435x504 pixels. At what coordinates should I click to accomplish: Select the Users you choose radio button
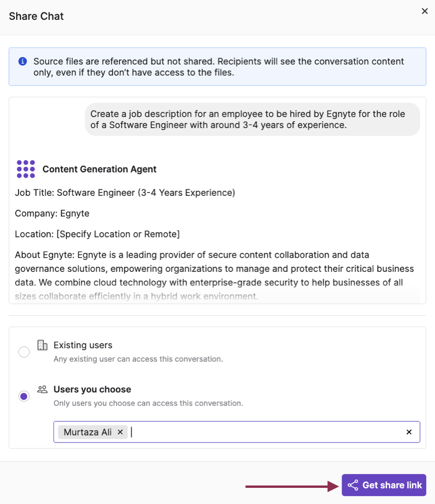24,396
